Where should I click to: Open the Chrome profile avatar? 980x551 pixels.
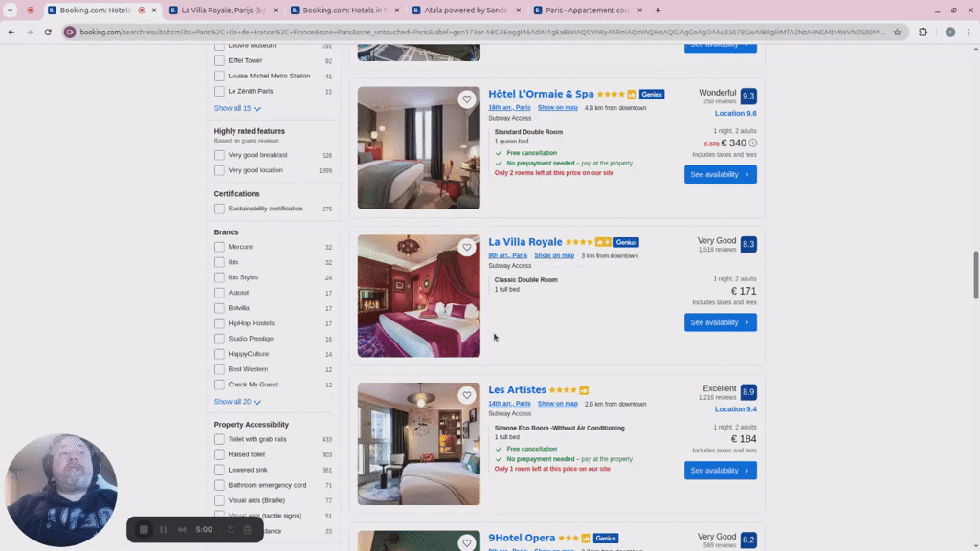tap(950, 32)
